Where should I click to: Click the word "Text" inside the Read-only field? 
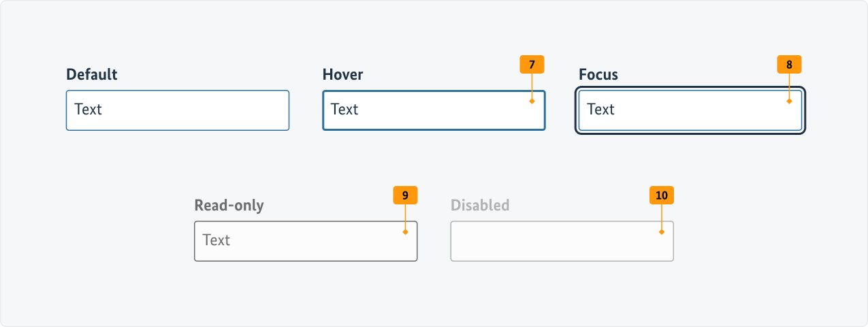click(216, 240)
